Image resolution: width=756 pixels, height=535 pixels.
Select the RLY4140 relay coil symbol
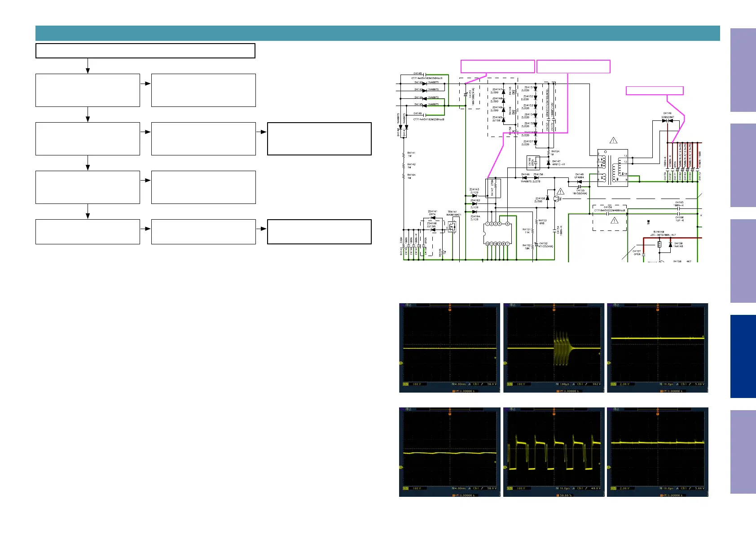coord(659,244)
